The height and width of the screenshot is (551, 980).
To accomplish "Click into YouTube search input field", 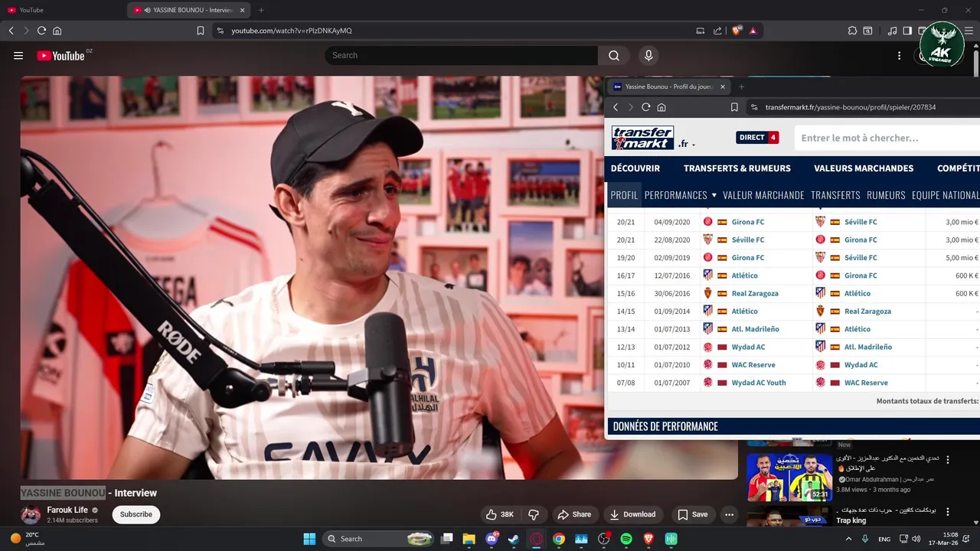I will pos(462,55).
